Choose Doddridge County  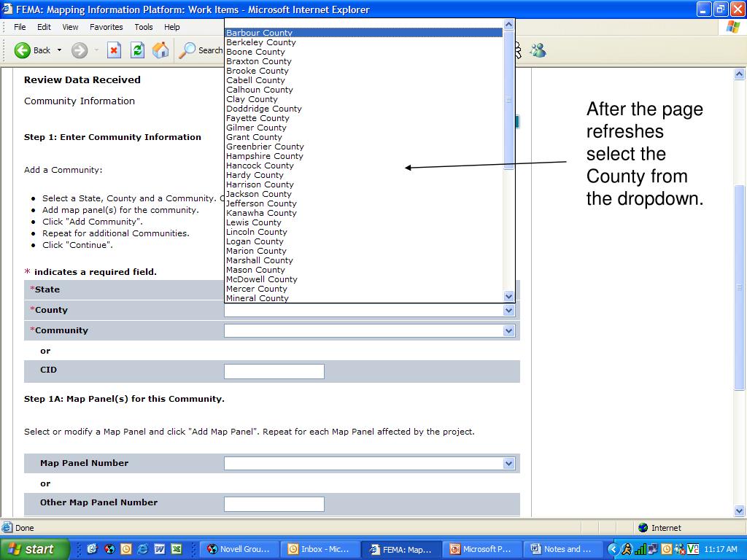[x=364, y=109]
